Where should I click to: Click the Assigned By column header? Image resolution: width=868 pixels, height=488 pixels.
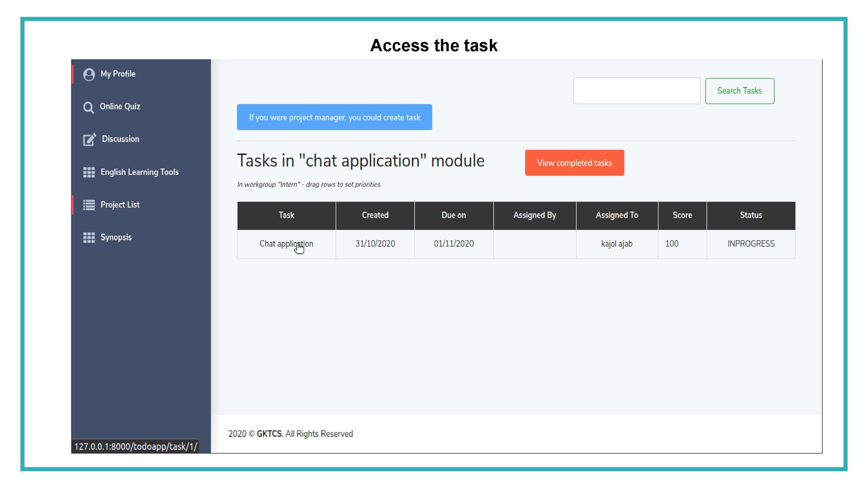(x=535, y=216)
